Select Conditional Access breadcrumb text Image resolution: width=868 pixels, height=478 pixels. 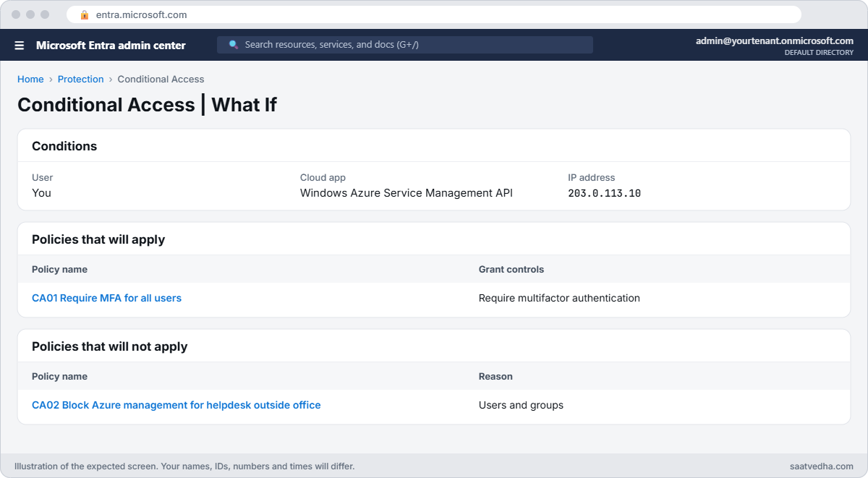pyautogui.click(x=161, y=80)
